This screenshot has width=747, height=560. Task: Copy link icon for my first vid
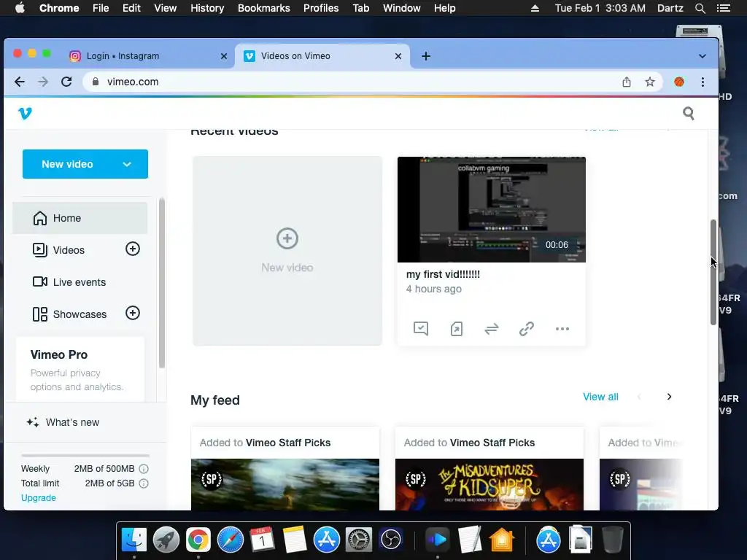pos(527,329)
